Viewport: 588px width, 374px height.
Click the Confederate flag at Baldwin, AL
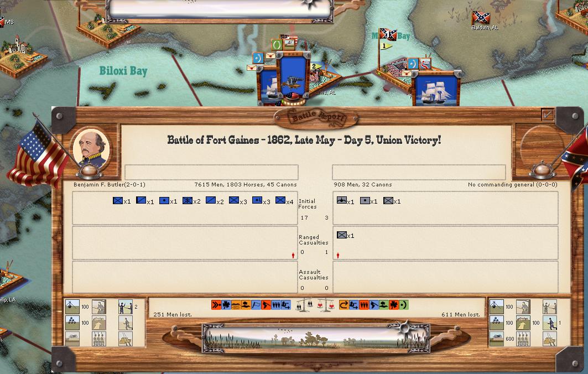pyautogui.click(x=480, y=18)
